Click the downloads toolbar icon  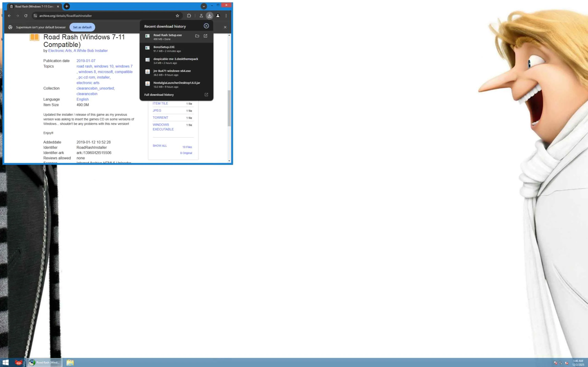click(209, 16)
